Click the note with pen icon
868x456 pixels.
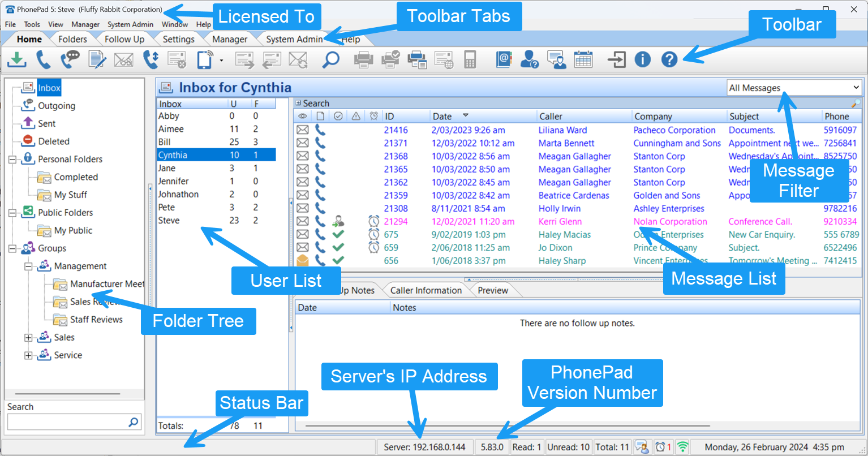(x=97, y=59)
